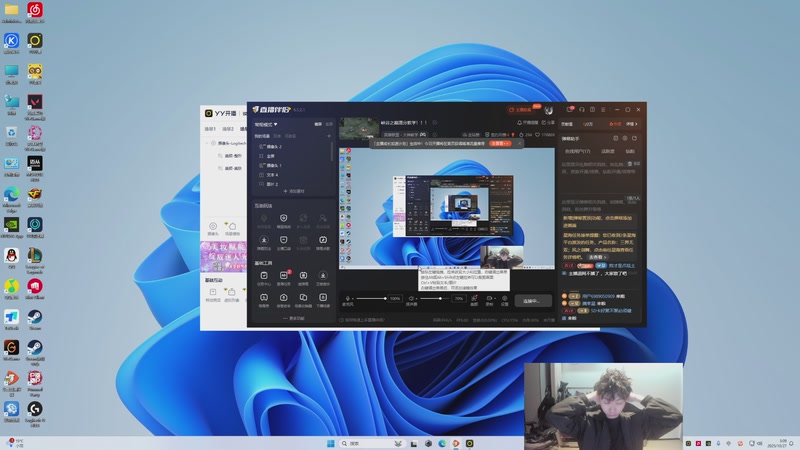Click the 开播提醒 bell option

(528, 122)
